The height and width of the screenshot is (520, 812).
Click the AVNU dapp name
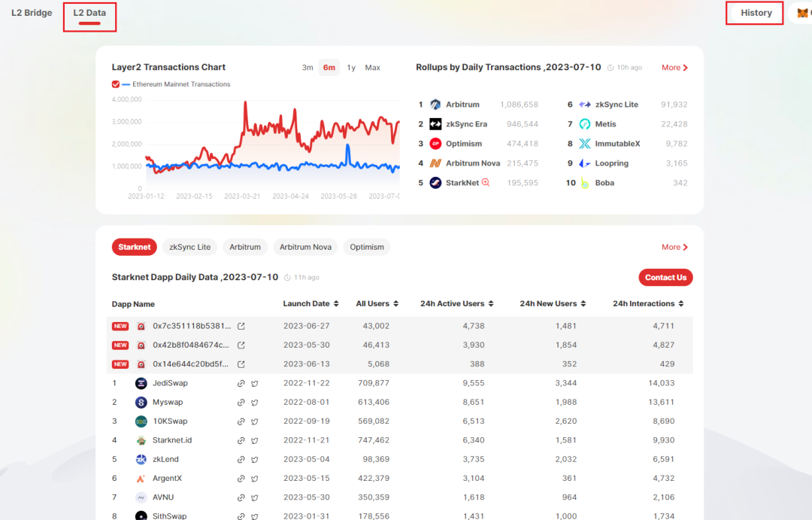click(163, 497)
